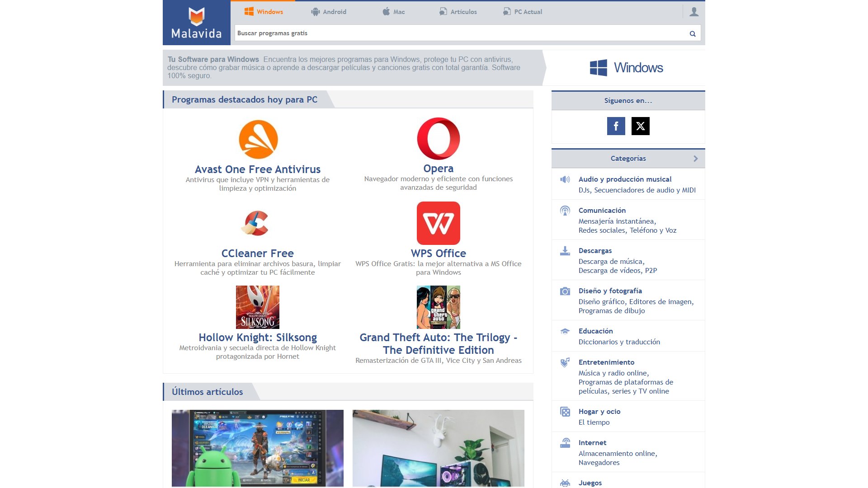The image size is (868, 488).
Task: Open the PC Actual tab
Action: click(523, 12)
